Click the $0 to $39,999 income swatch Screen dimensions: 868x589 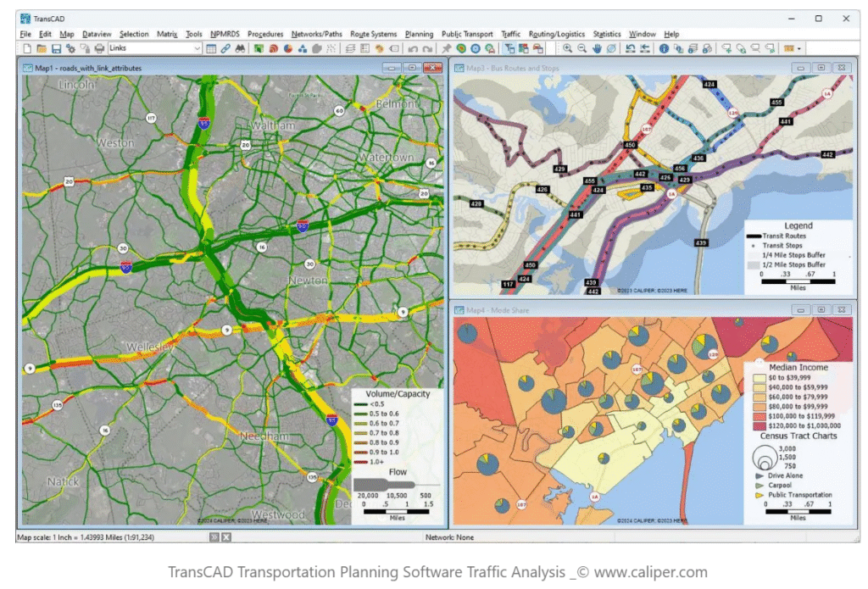click(759, 378)
